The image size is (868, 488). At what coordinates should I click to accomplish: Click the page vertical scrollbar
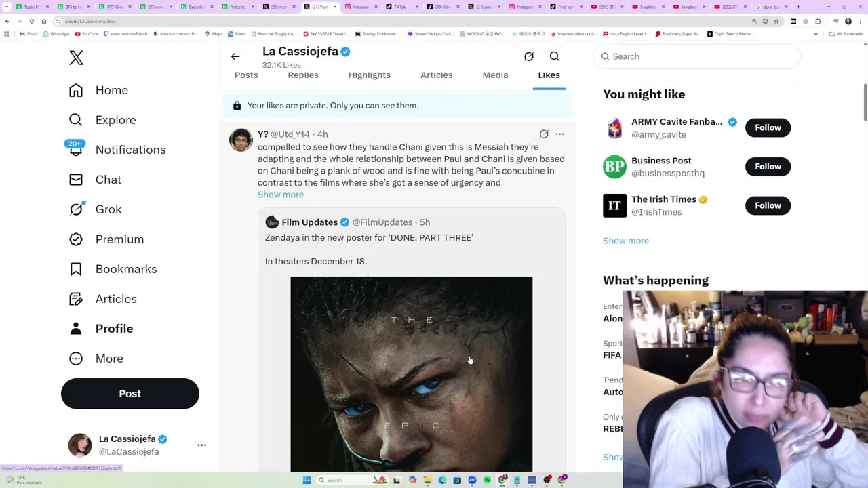[x=865, y=102]
